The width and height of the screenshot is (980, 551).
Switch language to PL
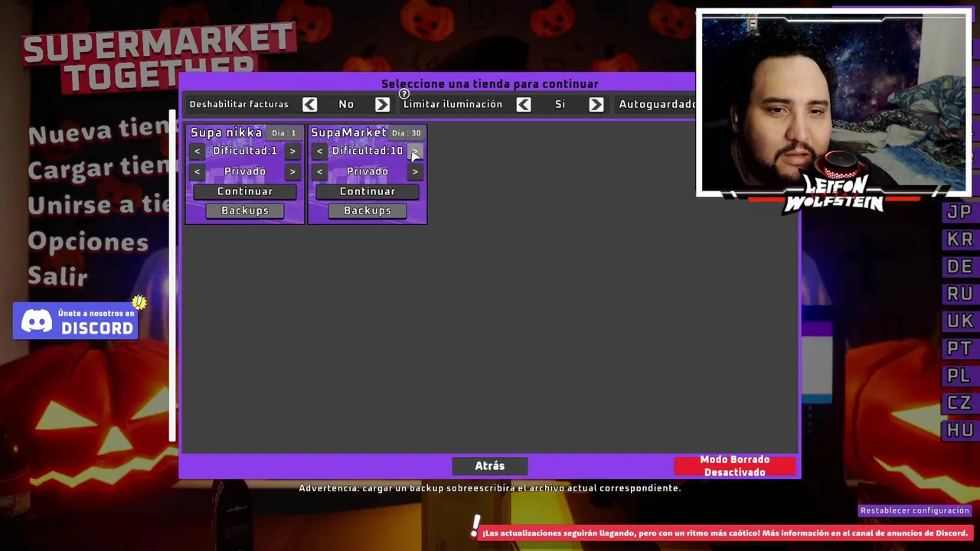tap(959, 376)
